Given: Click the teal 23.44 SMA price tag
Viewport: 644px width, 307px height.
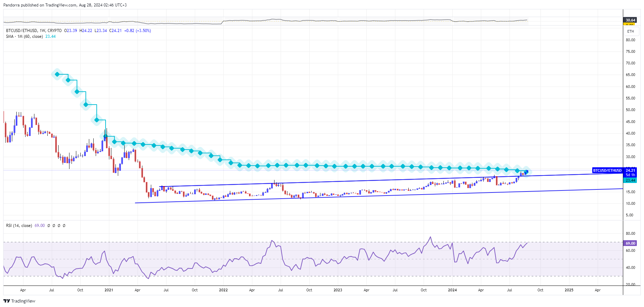Looking at the screenshot, I should (x=630, y=180).
